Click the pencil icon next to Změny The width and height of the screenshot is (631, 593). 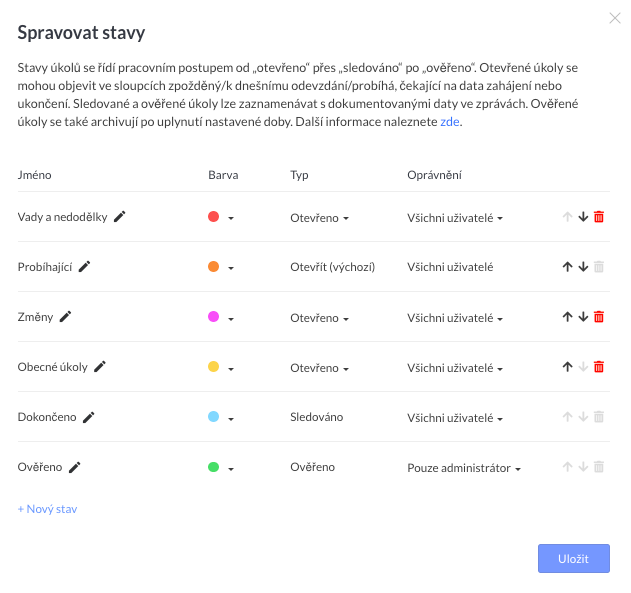[65, 317]
